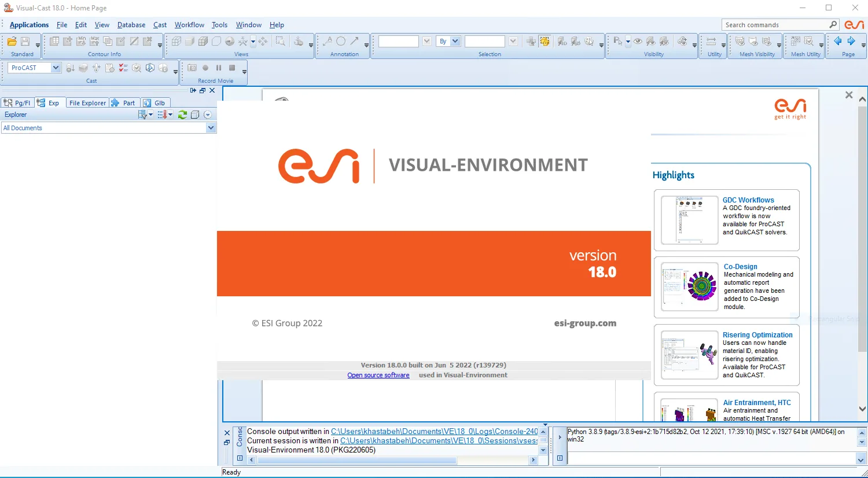The image size is (868, 478).
Task: Click the movie snapshot camera icon
Action: point(192,68)
